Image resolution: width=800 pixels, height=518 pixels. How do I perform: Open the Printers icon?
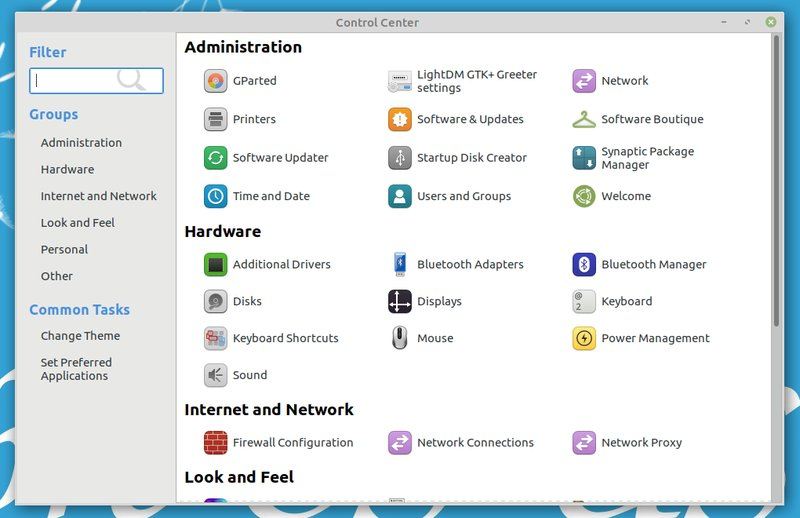(215, 119)
